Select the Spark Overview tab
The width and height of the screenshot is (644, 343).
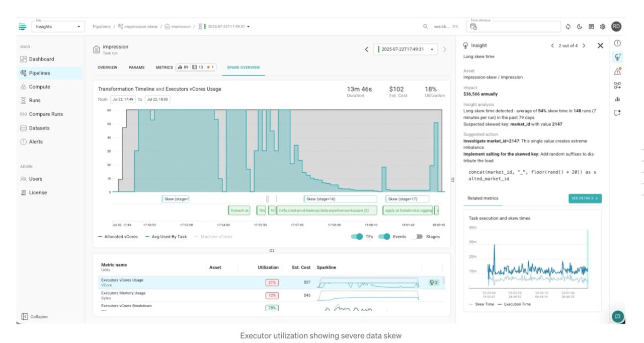point(244,67)
